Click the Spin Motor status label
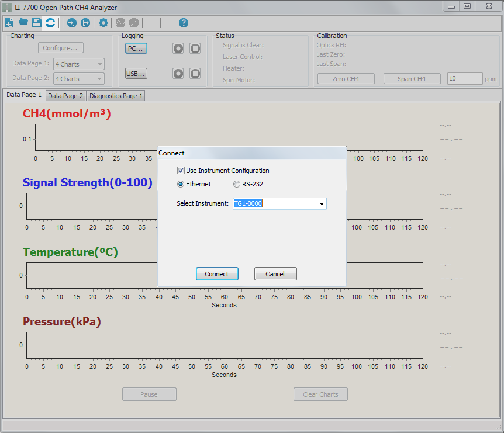This screenshot has height=433, width=504. tap(239, 80)
